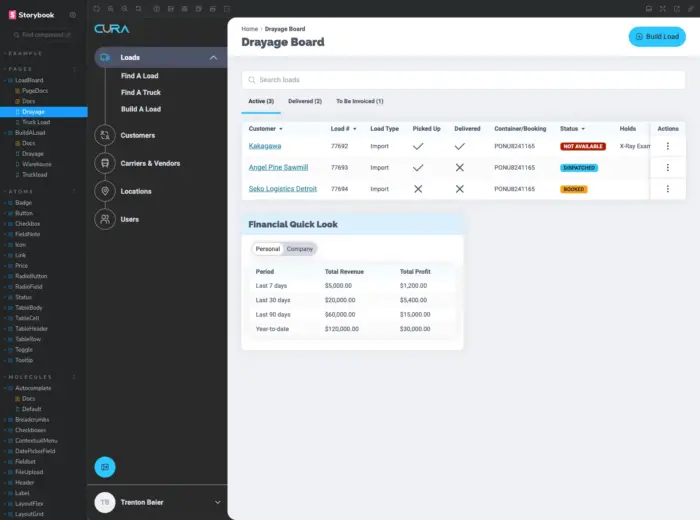Open Build A Load menu item
The width and height of the screenshot is (700, 520).
pos(141,109)
